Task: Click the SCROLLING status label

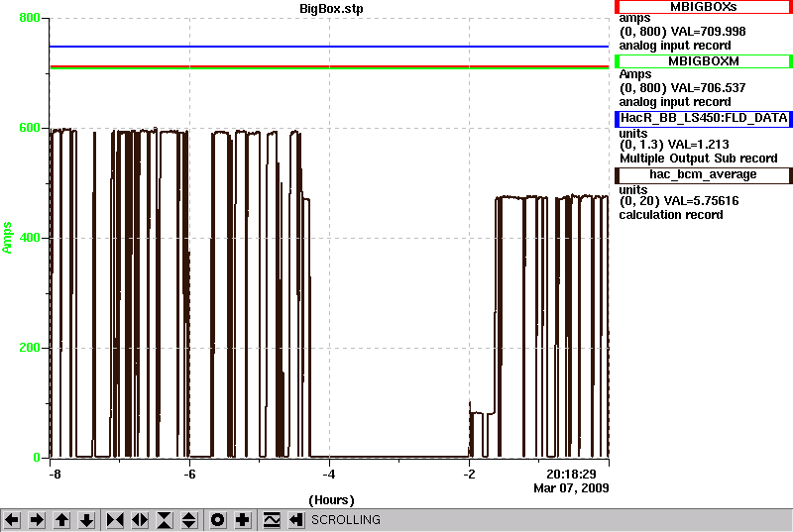Action: pos(346,520)
